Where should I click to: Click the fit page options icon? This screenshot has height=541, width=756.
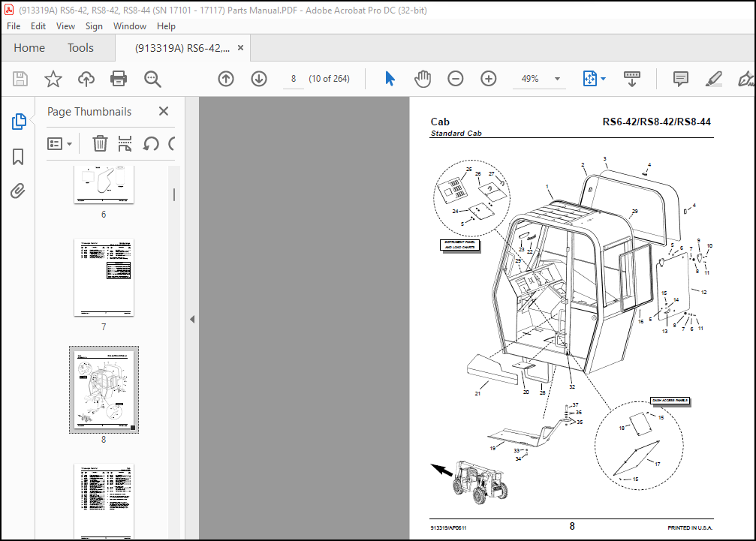[x=589, y=79]
